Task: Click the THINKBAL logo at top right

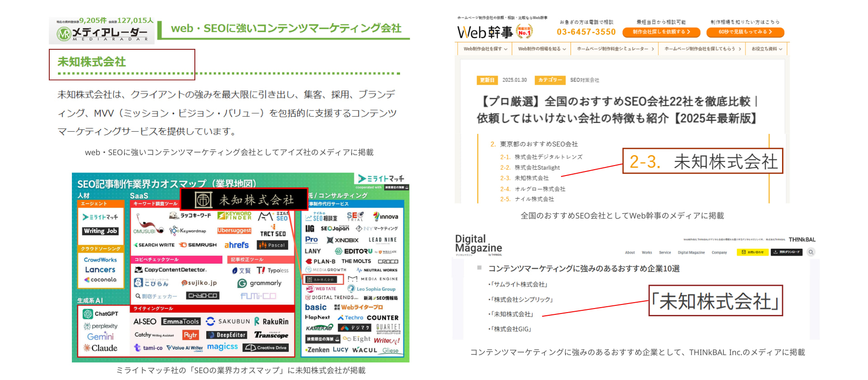Action: 802,240
